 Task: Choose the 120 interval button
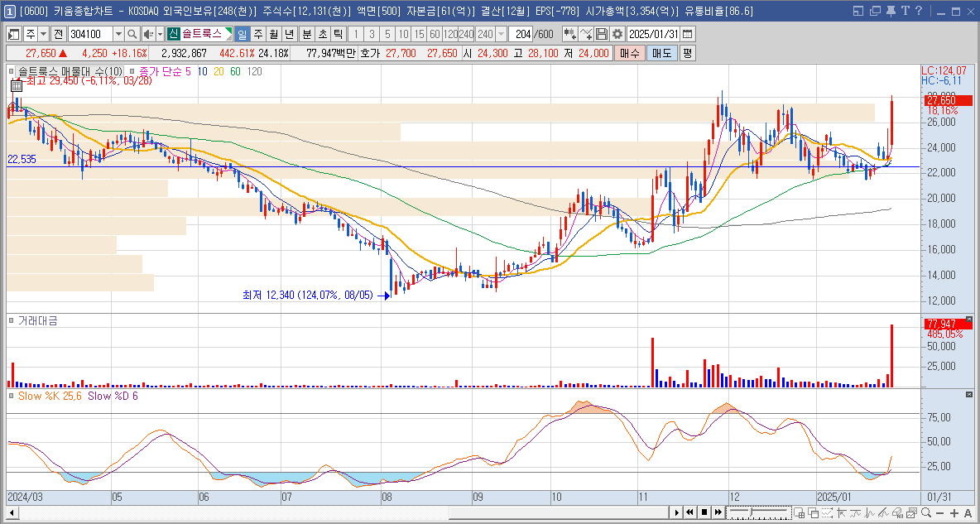pos(451,34)
